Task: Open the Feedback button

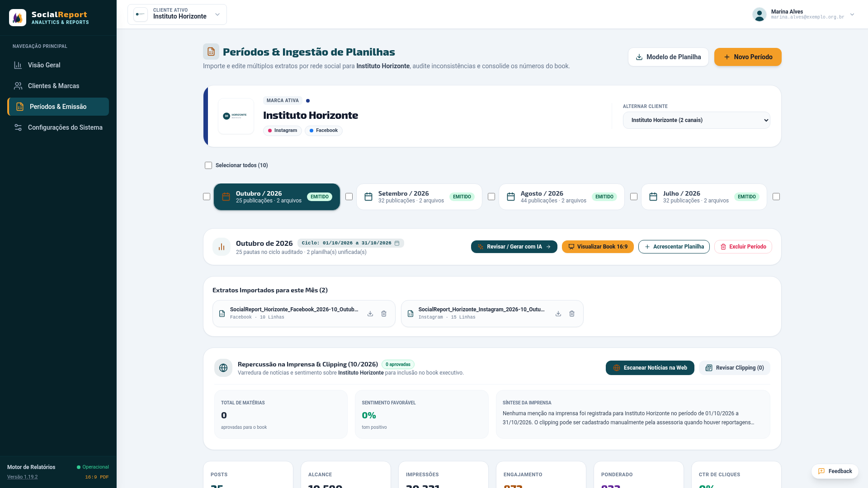Action: click(835, 471)
